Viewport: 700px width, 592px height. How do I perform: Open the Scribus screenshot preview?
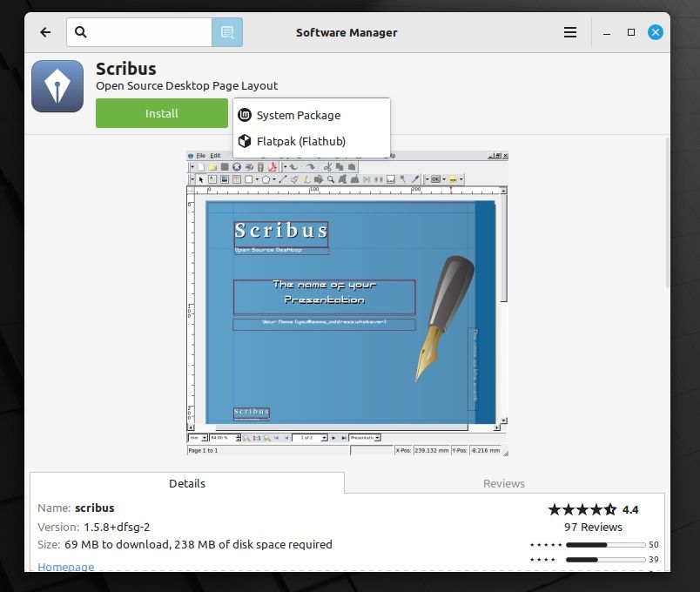point(347,303)
